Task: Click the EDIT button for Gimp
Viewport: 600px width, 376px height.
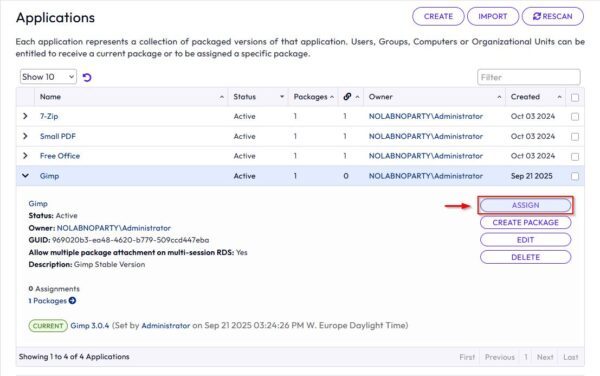Action: [525, 240]
